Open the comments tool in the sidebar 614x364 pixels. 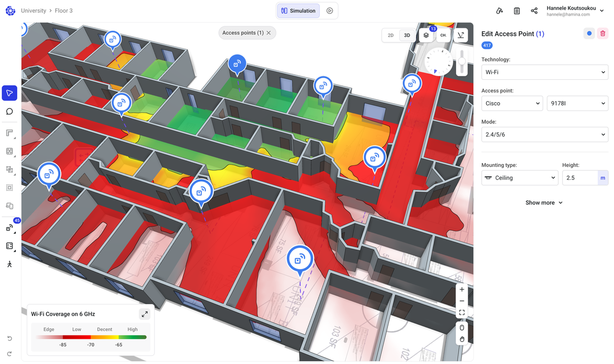[9, 111]
